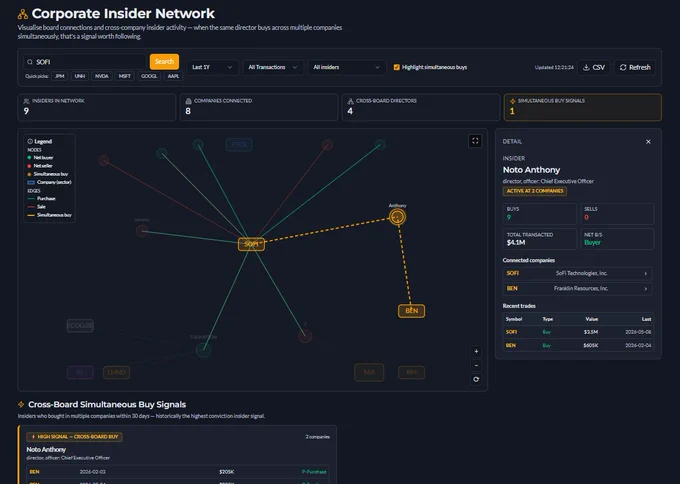Image resolution: width=680 pixels, height=484 pixels.
Task: Click the MA company node
Action: pyautogui.click(x=369, y=372)
